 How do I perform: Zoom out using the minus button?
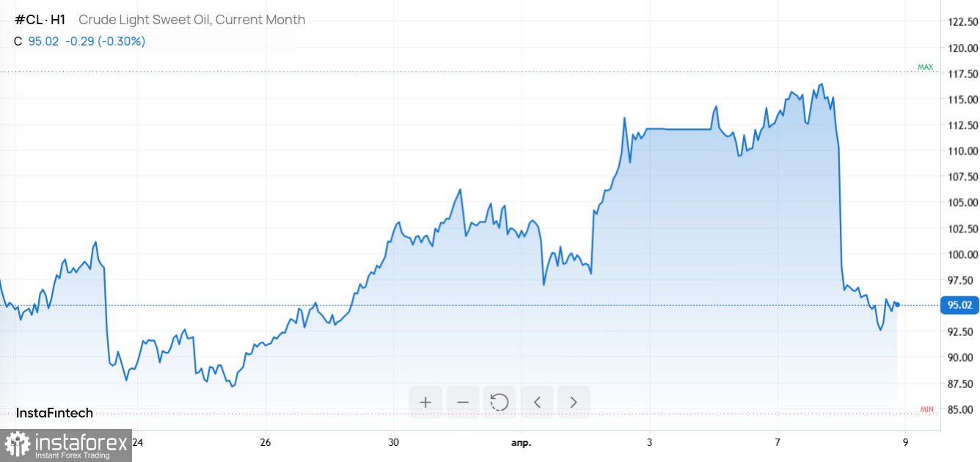tap(463, 402)
